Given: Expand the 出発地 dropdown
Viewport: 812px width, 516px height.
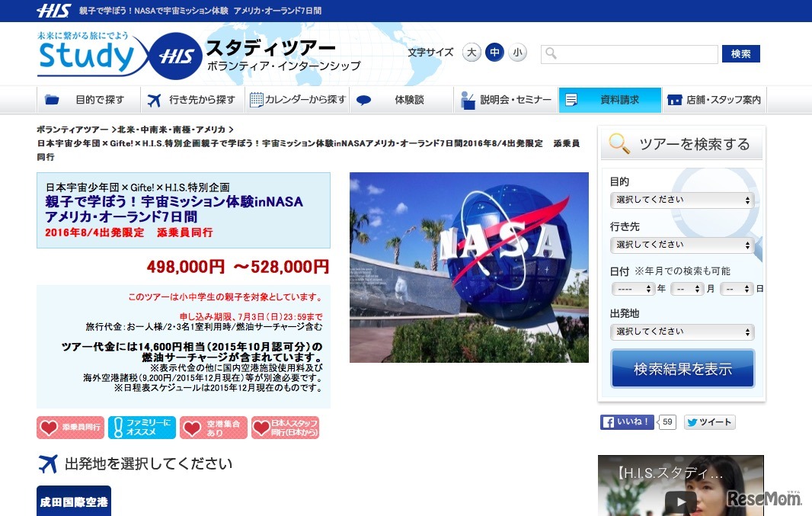Looking at the screenshot, I should (x=682, y=332).
